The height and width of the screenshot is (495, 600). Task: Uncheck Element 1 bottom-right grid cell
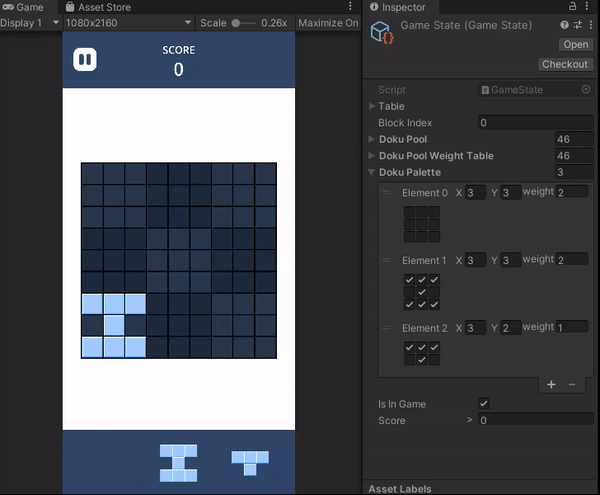(434, 304)
